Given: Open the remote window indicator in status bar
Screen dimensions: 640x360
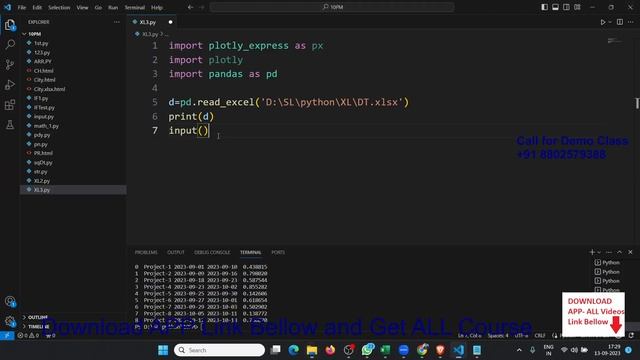Looking at the screenshot, I should [x=7, y=336].
